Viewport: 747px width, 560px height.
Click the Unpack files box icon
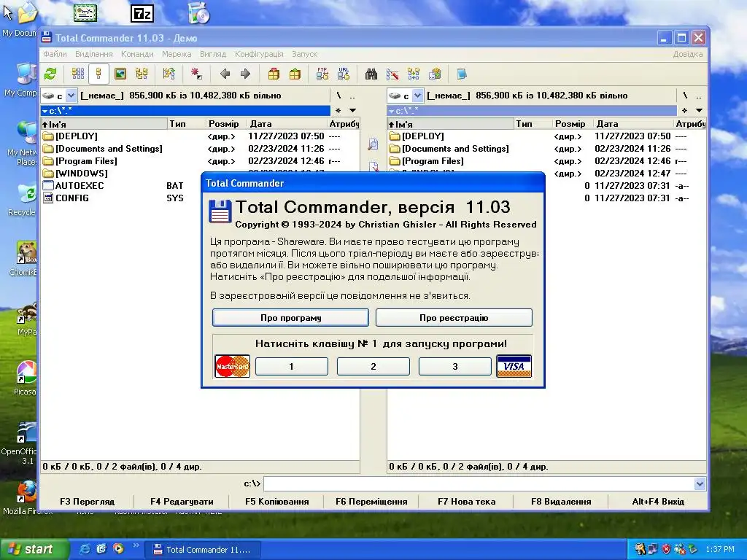295,74
